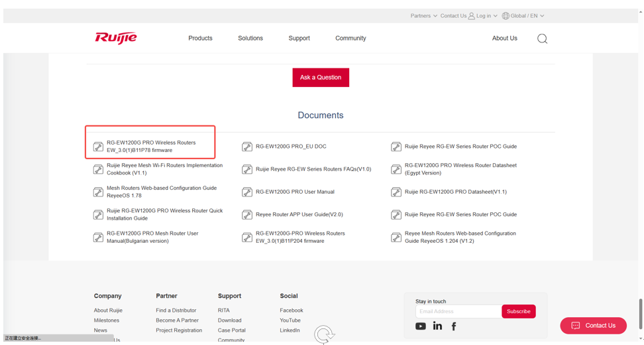Open RG-EW1200G PRO_EU DOC link
The width and height of the screenshot is (644, 345).
(x=291, y=147)
